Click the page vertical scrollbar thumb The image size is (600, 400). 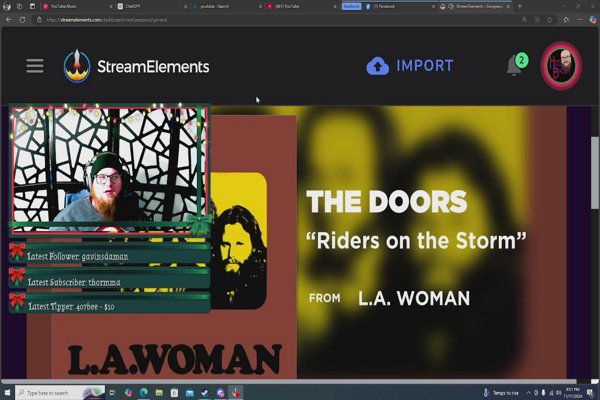[x=594, y=172]
